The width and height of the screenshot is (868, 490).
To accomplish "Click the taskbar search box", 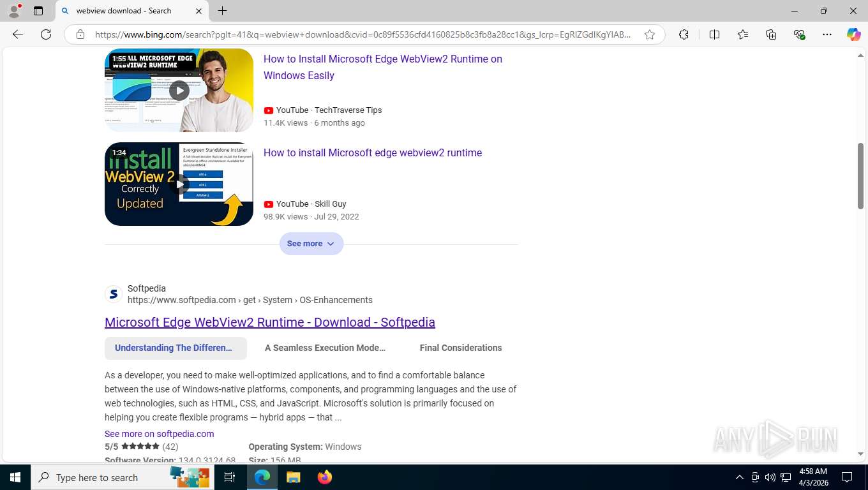I will tap(122, 477).
